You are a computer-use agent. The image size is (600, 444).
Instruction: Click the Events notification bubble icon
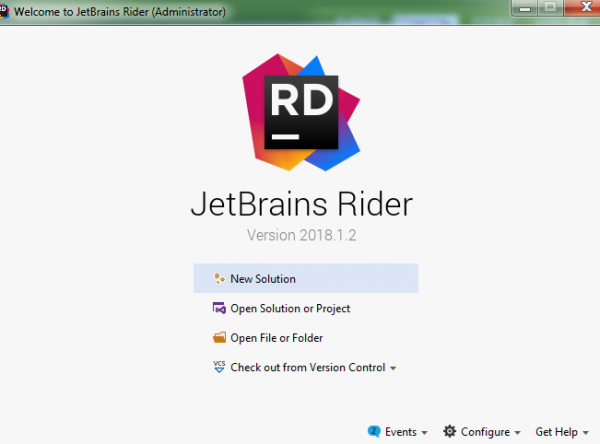[374, 431]
